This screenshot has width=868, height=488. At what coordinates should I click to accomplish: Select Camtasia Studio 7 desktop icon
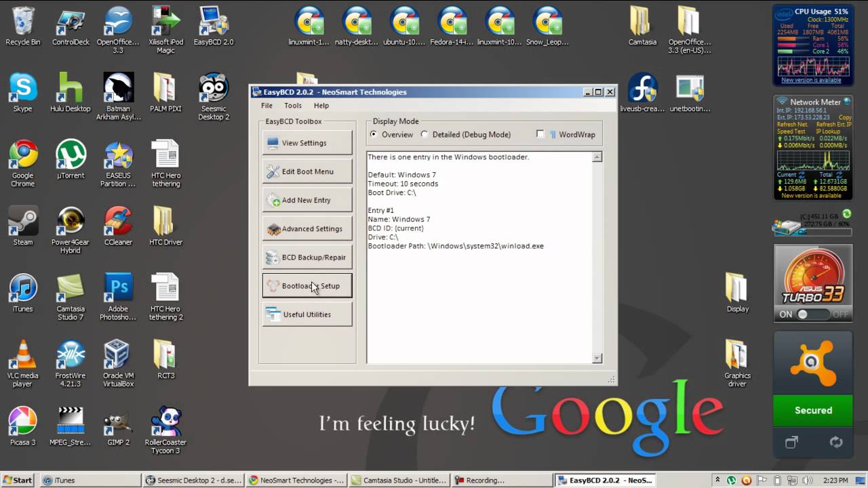point(71,296)
